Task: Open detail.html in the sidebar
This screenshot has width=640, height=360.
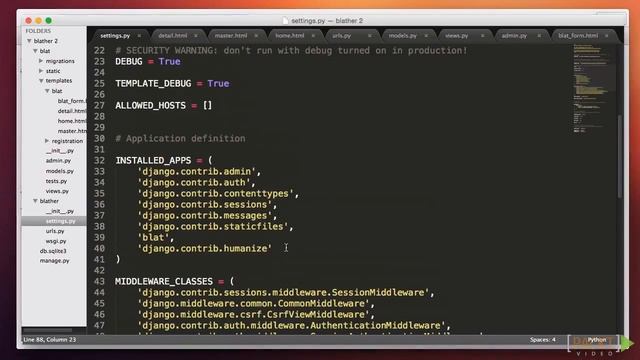Action: [x=72, y=111]
